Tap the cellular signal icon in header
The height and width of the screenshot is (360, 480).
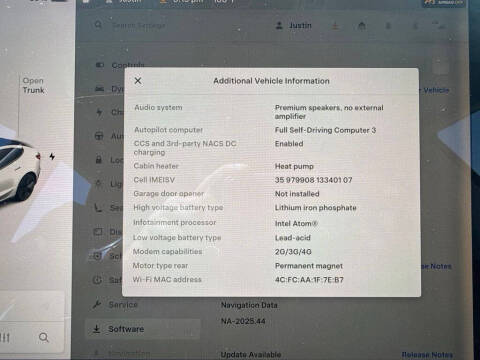tap(438, 25)
